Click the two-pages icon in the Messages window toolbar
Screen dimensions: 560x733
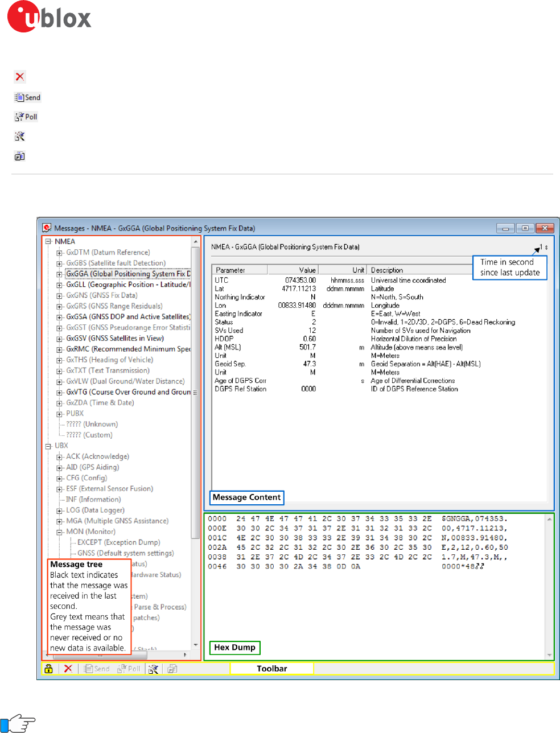[172, 669]
